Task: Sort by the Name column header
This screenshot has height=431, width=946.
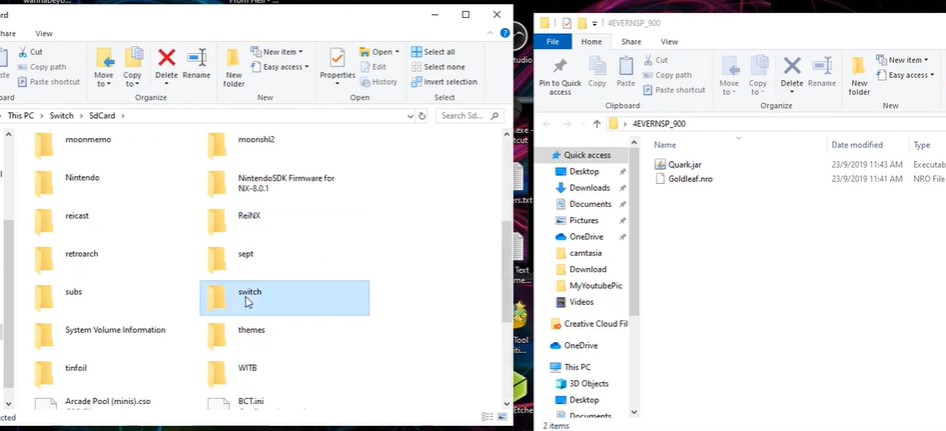Action: pos(665,145)
